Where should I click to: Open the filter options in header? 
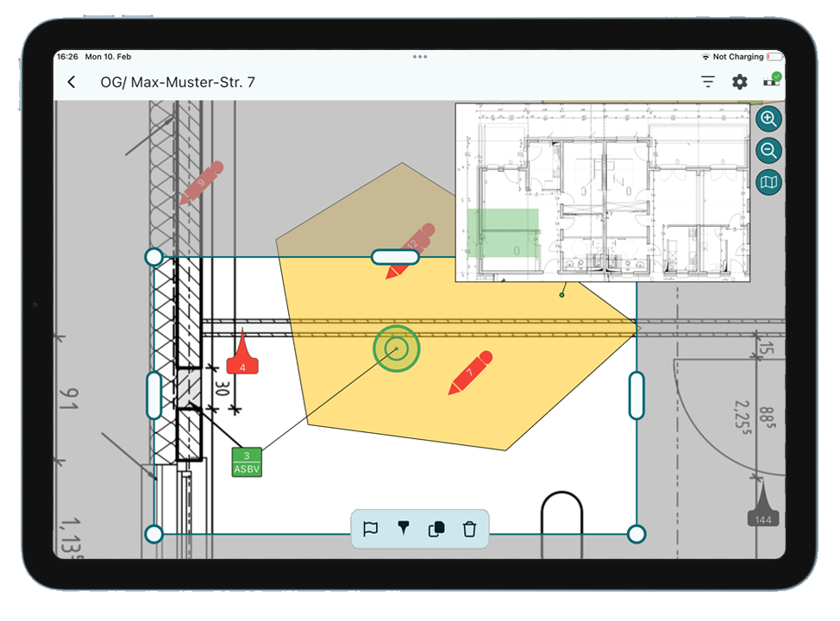[x=708, y=82]
